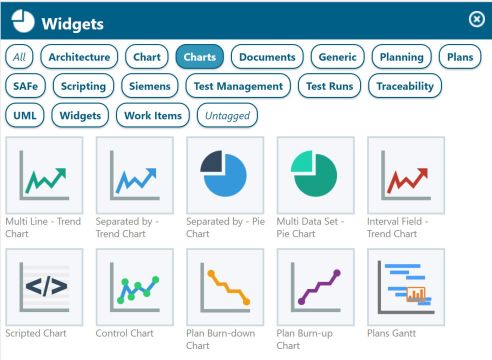This screenshot has height=360, width=492.
Task: Select the Multi Line Trend Chart widget
Action: [44, 175]
